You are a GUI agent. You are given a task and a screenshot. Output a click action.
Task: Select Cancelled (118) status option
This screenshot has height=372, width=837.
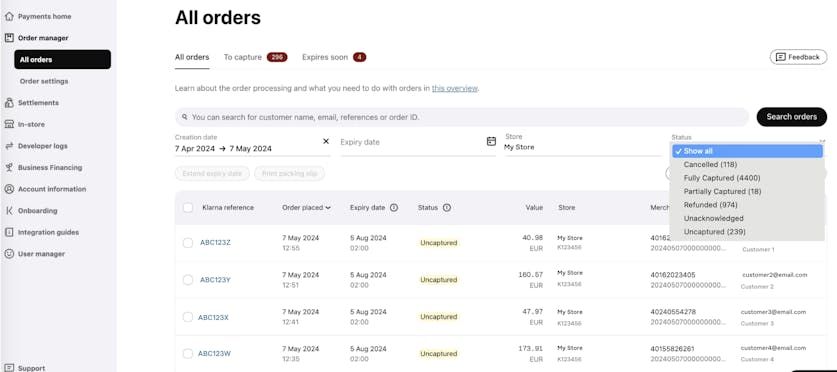coord(747,165)
